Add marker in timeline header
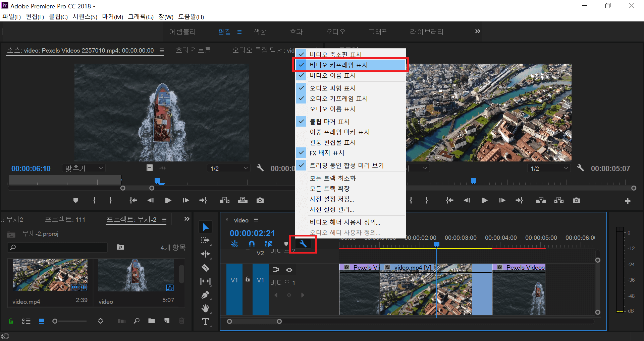 tap(286, 244)
